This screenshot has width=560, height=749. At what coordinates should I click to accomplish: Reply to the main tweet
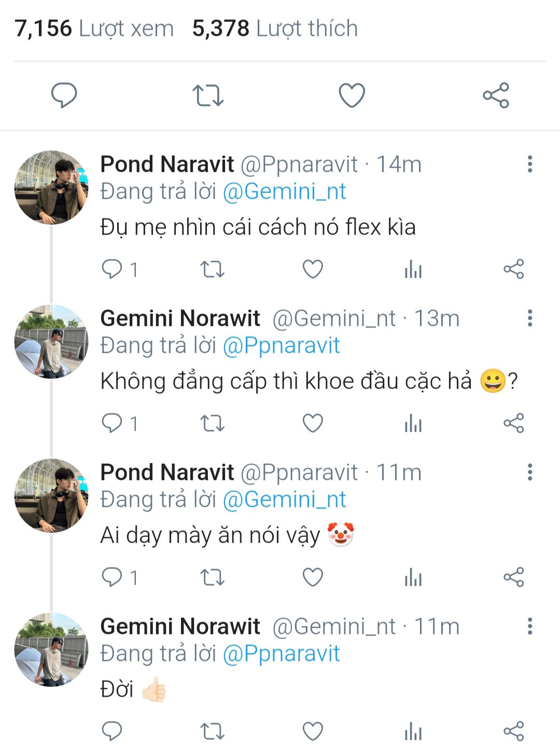pos(64,95)
